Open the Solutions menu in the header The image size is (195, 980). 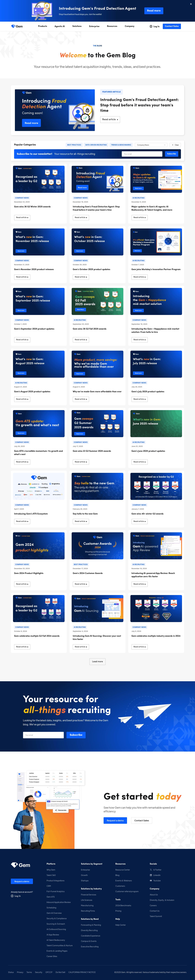click(77, 26)
